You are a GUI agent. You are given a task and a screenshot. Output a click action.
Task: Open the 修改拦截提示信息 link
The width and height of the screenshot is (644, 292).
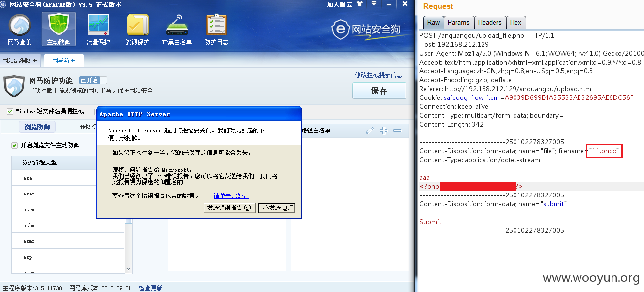(x=379, y=75)
